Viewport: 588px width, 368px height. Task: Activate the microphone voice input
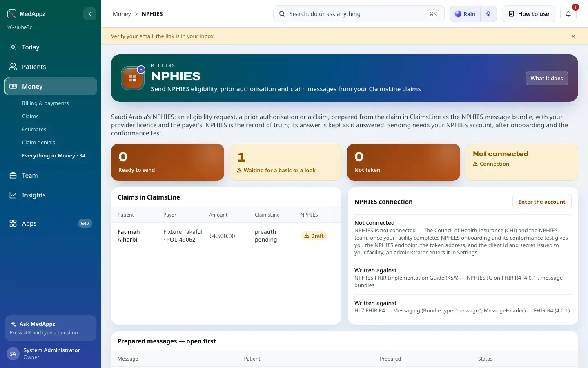488,14
